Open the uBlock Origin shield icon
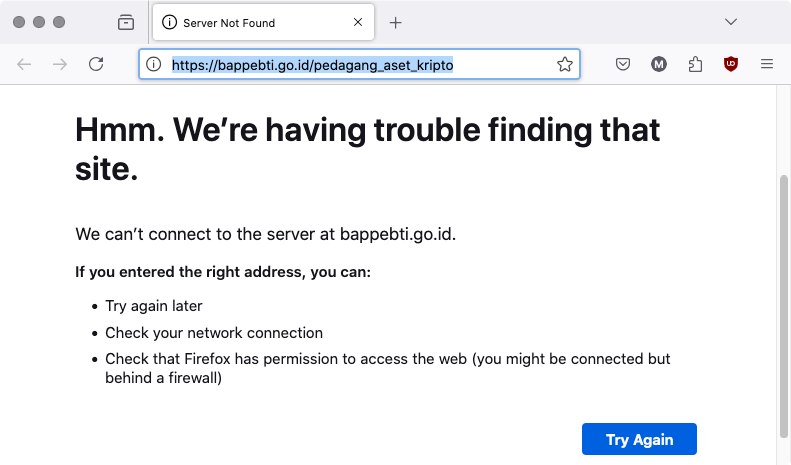This screenshot has width=791, height=465. 731,64
